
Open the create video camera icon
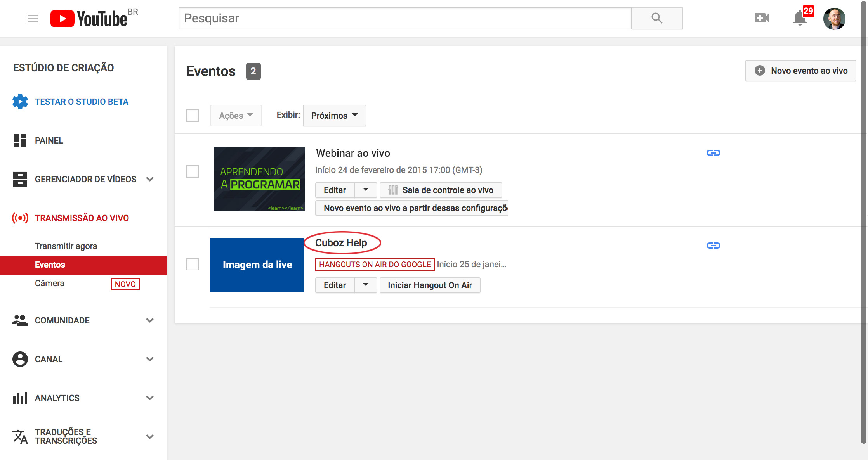(761, 18)
